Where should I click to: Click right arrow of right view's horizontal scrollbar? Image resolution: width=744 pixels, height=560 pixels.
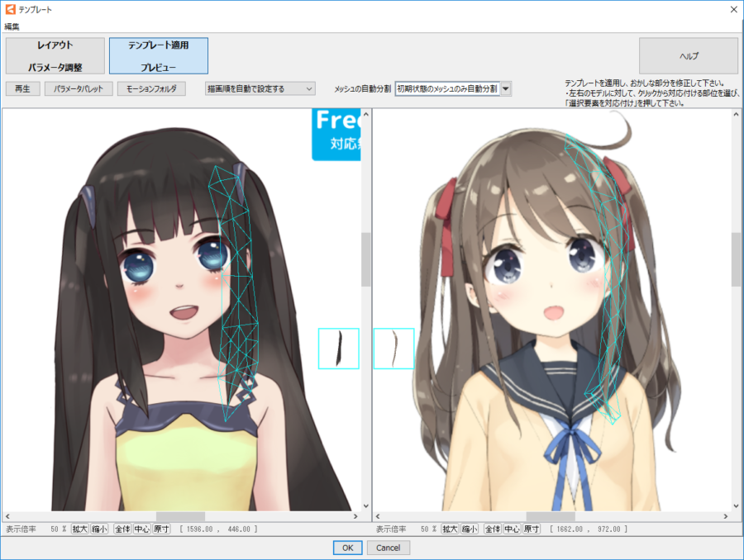pos(726,516)
